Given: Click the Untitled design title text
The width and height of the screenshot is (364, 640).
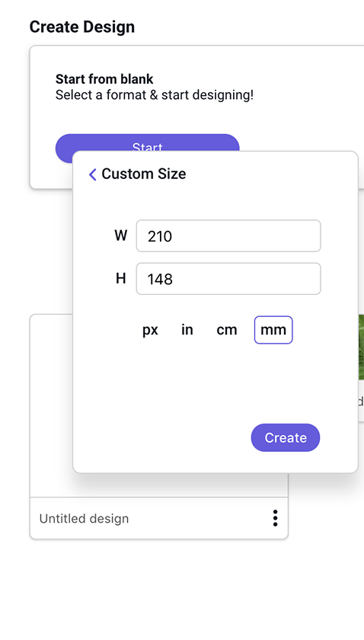Looking at the screenshot, I should pyautogui.click(x=84, y=518).
